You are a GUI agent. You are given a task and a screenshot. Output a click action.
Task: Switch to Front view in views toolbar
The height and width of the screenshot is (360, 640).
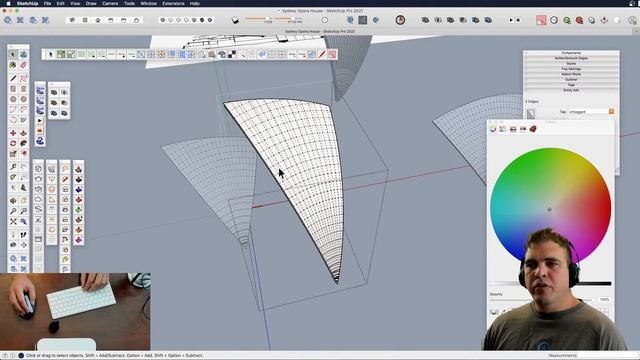click(98, 20)
